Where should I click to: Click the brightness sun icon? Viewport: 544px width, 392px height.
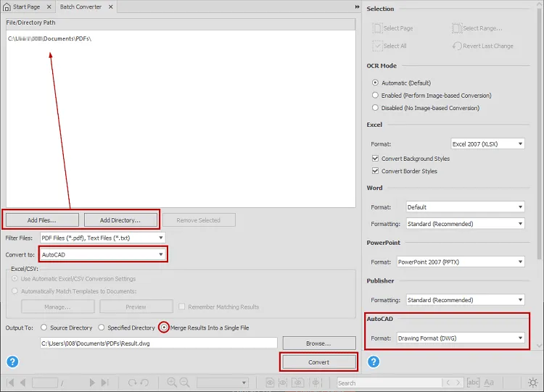[x=533, y=383]
